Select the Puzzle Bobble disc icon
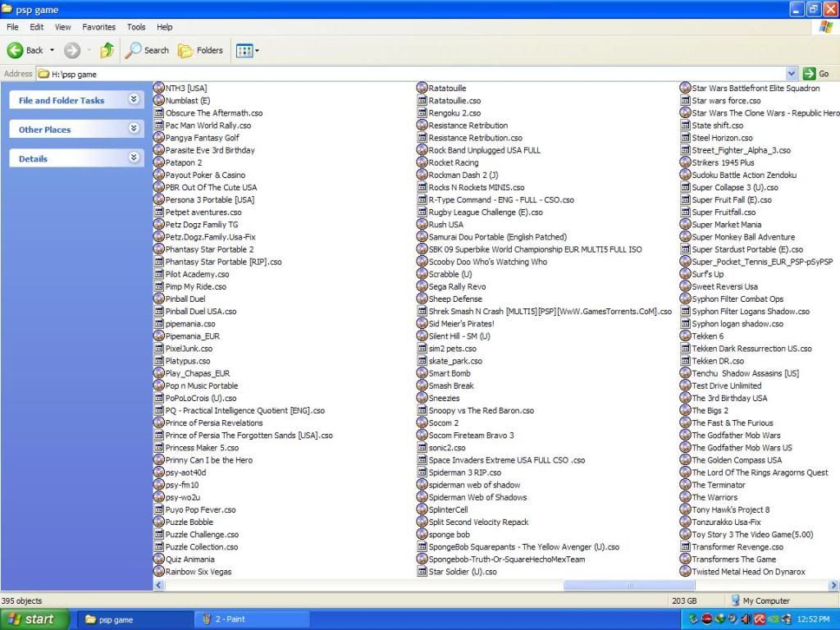 (158, 521)
